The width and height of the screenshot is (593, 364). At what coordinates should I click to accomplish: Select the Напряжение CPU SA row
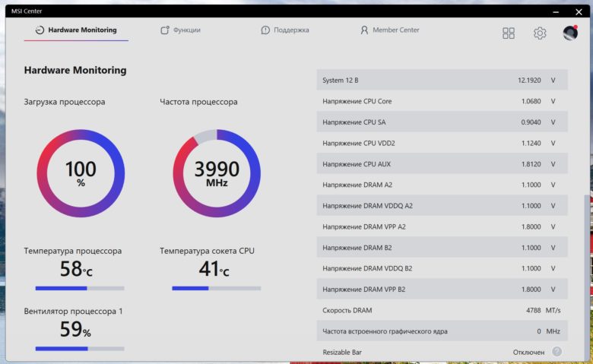442,122
